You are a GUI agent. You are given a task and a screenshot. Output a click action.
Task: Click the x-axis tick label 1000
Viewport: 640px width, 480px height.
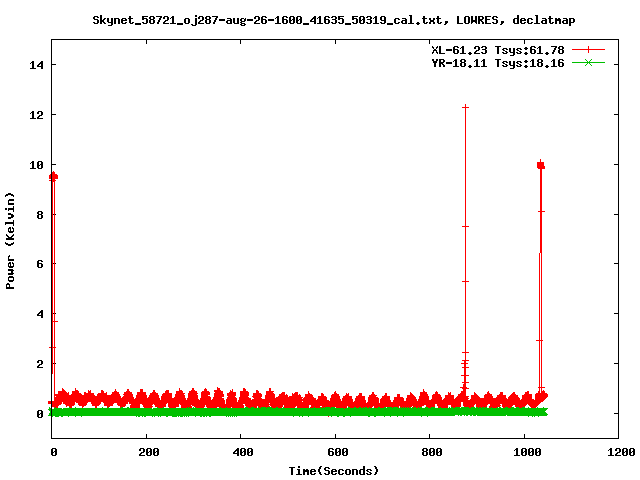pyautogui.click(x=527, y=452)
